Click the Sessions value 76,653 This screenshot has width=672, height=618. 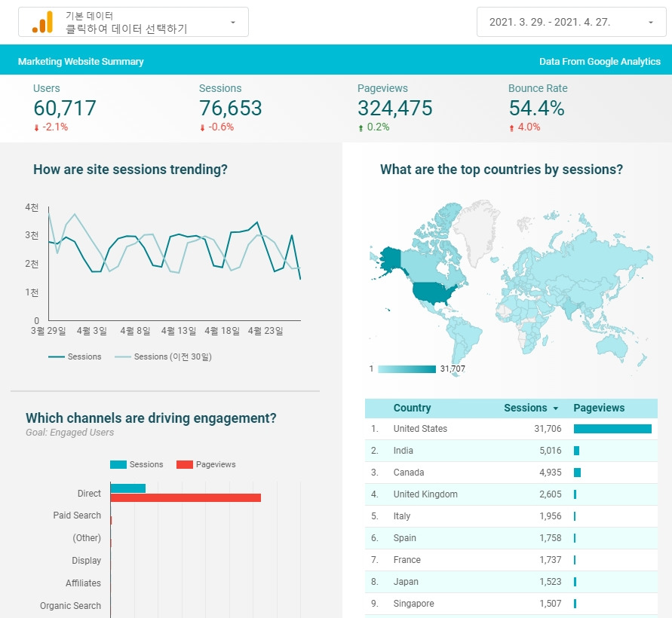pos(231,108)
